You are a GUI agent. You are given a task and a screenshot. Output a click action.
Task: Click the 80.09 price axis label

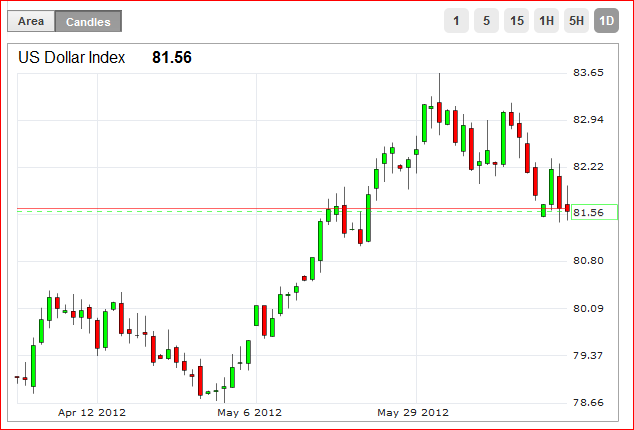pos(588,309)
